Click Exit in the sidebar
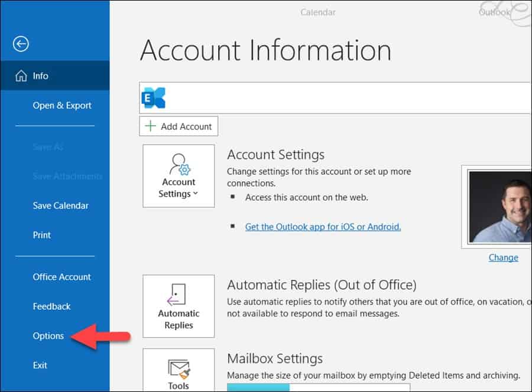Image resolution: width=532 pixels, height=392 pixels. tap(40, 365)
